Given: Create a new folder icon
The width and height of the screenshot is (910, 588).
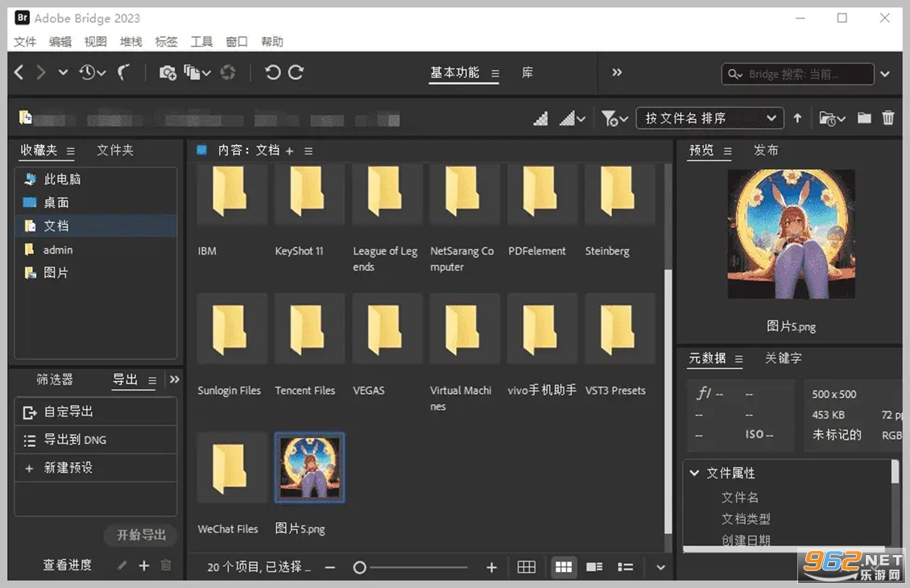Looking at the screenshot, I should [864, 118].
